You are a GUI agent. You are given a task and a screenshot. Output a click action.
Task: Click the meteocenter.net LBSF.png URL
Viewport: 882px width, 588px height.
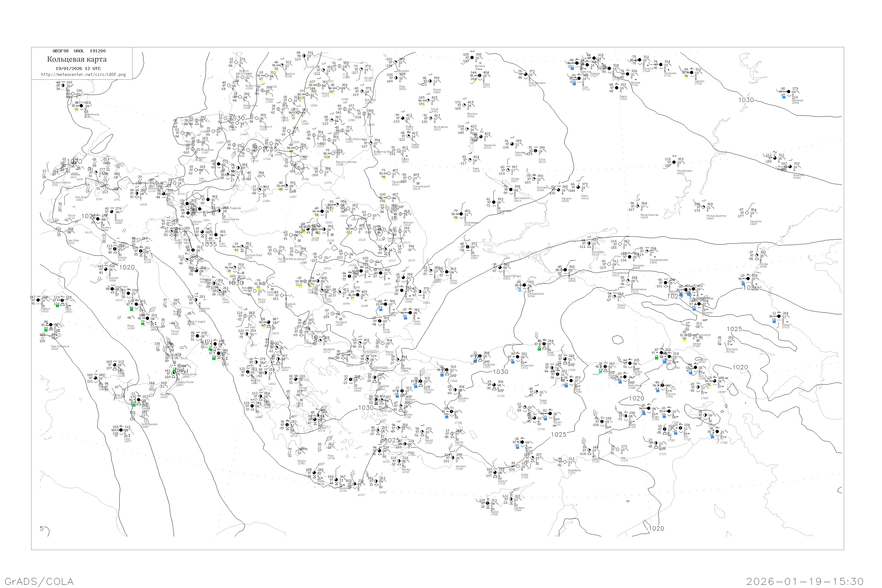[83, 75]
